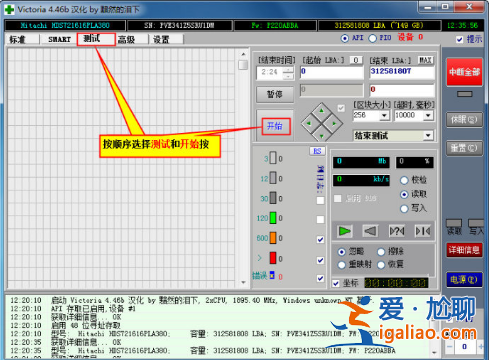Click the blue error marker icon next to 错误

(x=272, y=275)
